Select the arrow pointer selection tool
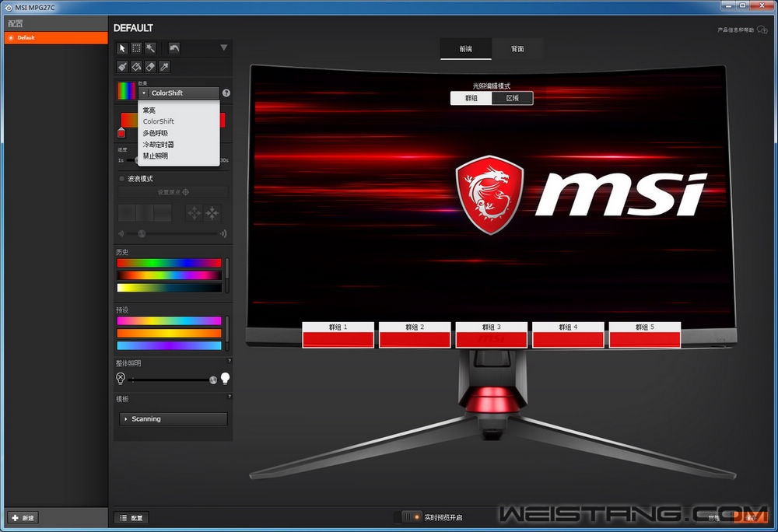 [122, 48]
